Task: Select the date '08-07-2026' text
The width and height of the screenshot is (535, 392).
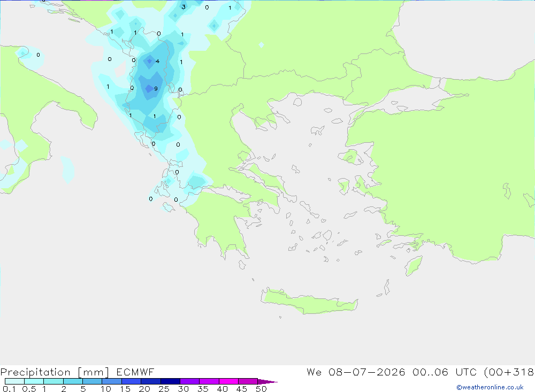Action: point(367,372)
